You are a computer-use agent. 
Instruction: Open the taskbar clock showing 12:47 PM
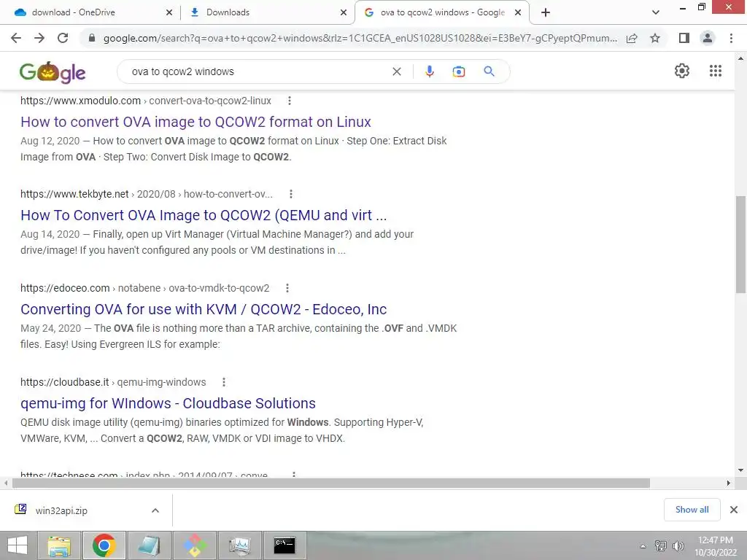pyautogui.click(x=715, y=545)
